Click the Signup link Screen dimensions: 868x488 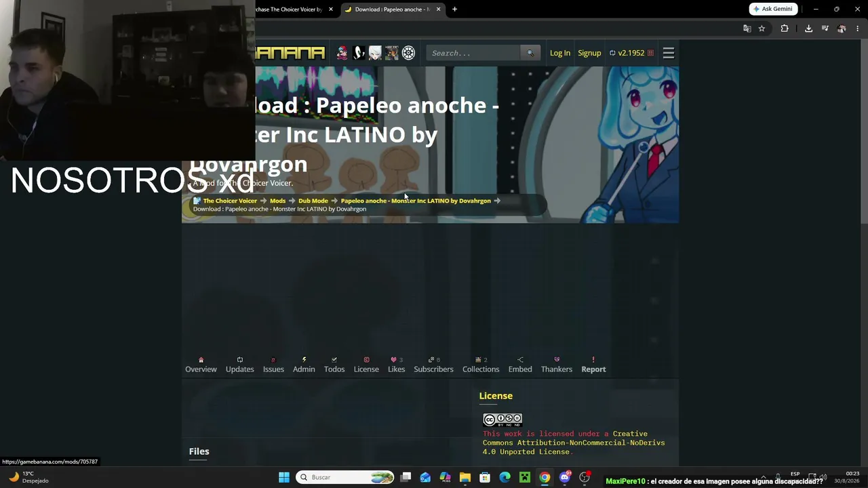589,53
